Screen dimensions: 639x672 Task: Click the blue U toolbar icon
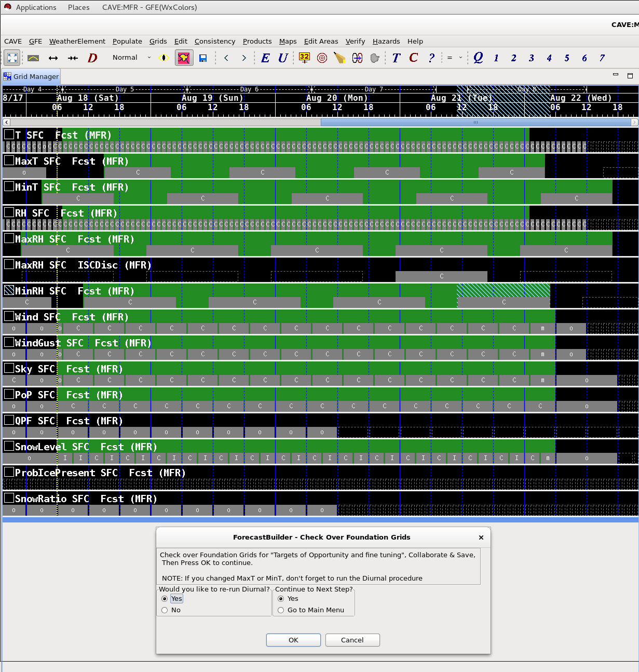[x=282, y=58]
